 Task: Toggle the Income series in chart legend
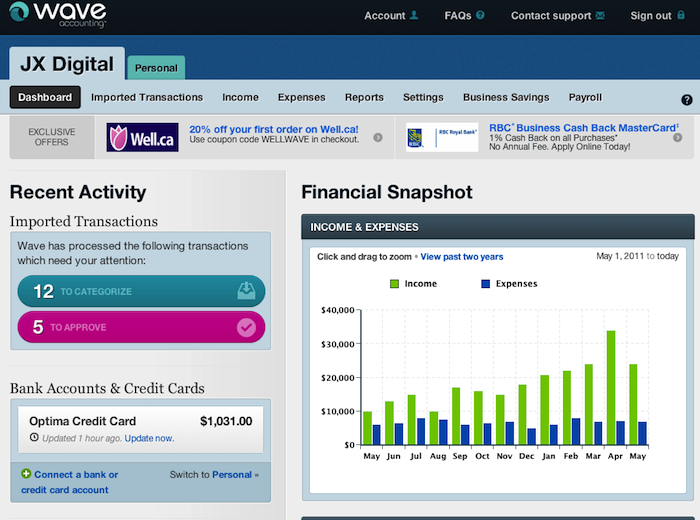coord(413,284)
